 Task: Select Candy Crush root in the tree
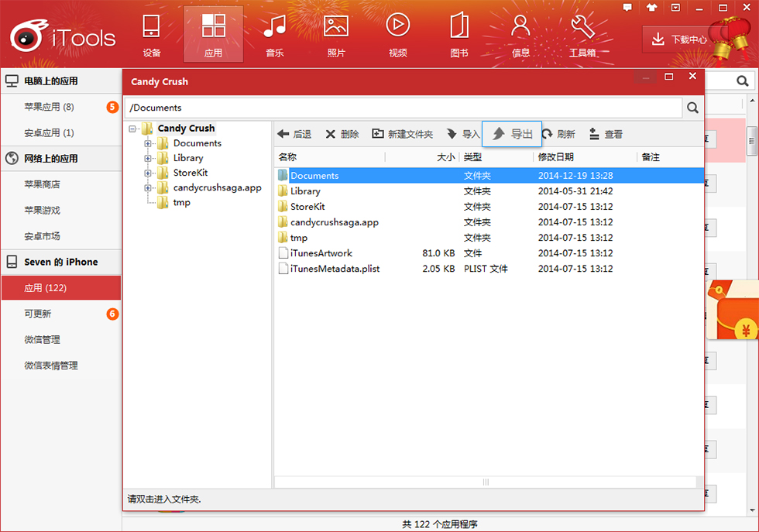click(x=186, y=129)
